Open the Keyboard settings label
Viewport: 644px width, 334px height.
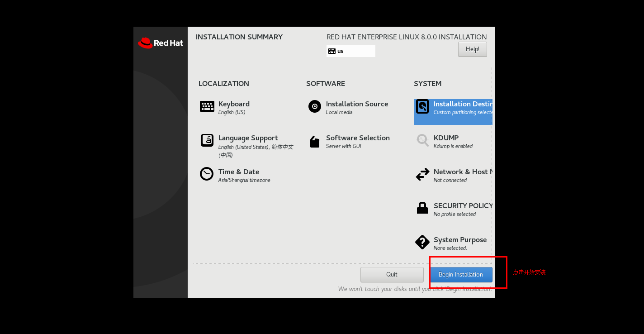[234, 104]
